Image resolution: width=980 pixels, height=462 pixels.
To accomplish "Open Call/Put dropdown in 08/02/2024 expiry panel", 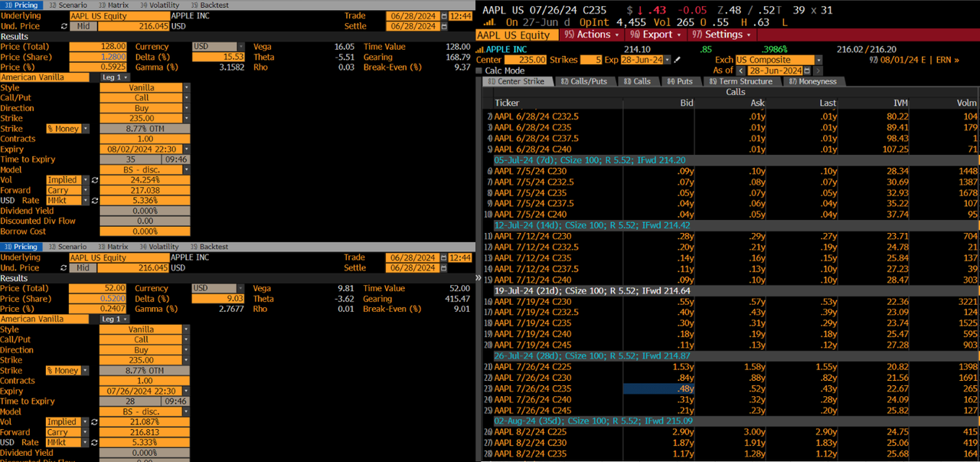I will click(185, 98).
